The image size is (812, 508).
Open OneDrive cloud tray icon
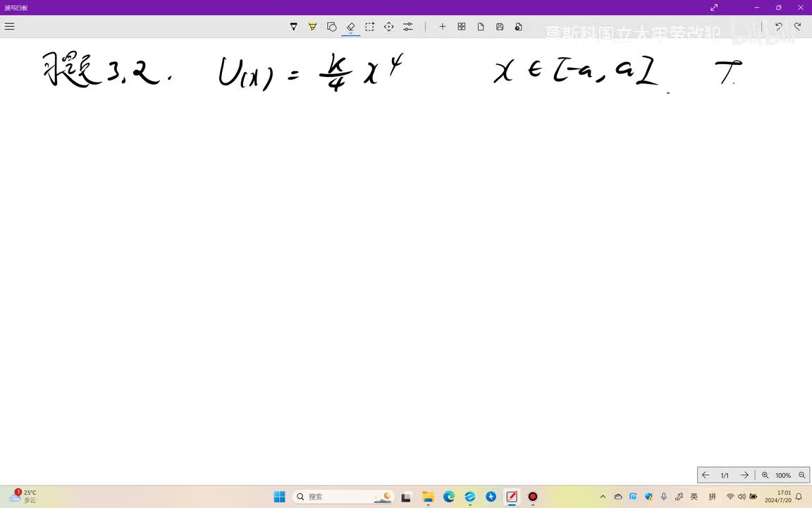tap(617, 497)
